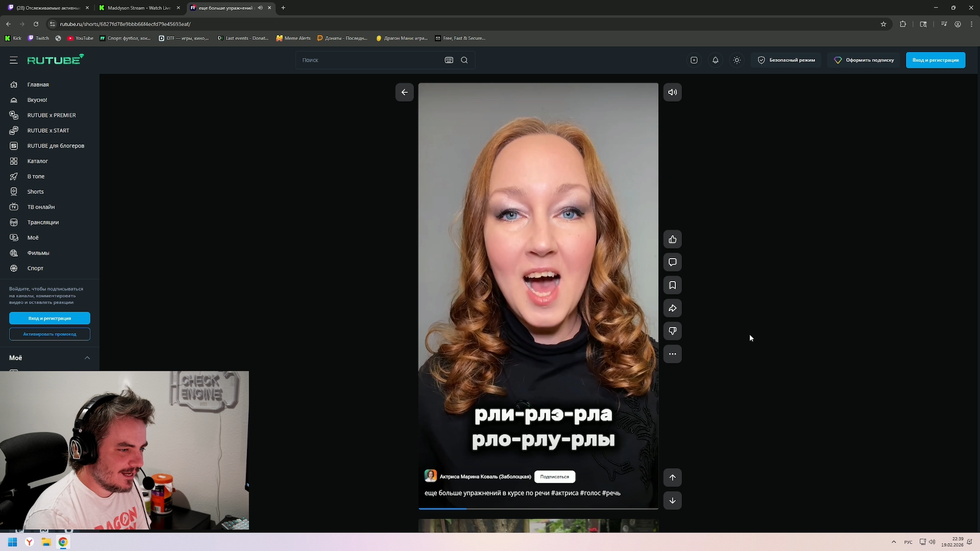Open Shorts in the sidebar
980x551 pixels.
[x=35, y=192]
